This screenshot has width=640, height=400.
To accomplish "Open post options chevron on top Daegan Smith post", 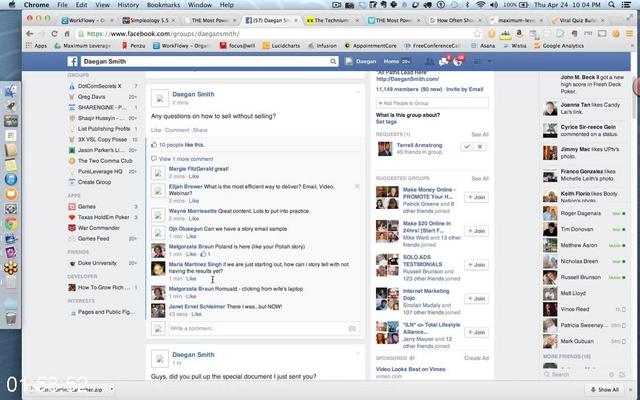I will pyautogui.click(x=358, y=93).
